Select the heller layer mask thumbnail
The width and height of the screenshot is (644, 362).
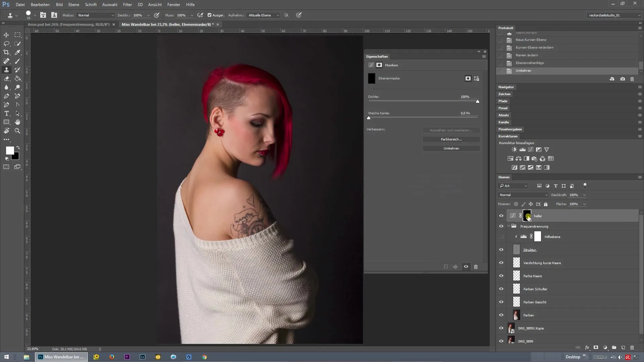(527, 216)
